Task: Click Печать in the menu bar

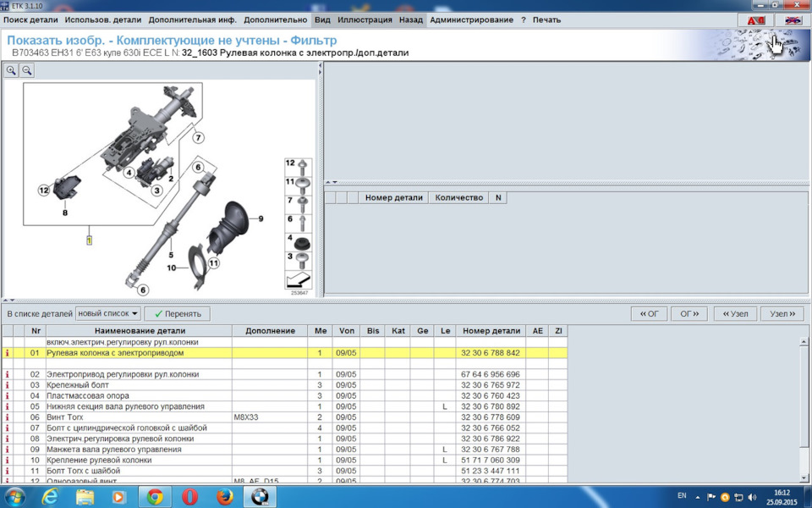Action: (x=547, y=19)
